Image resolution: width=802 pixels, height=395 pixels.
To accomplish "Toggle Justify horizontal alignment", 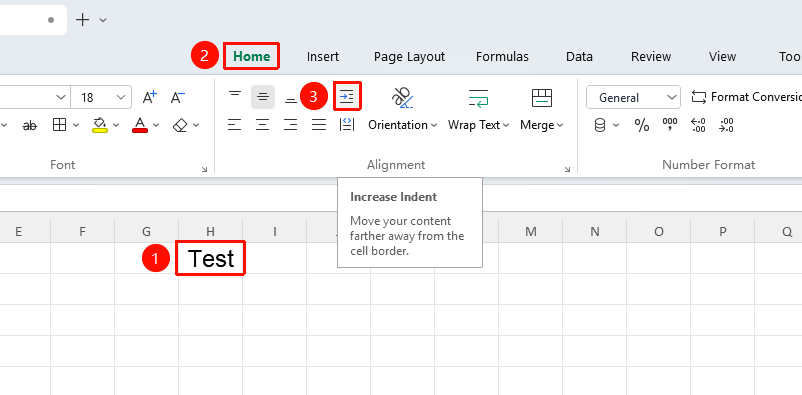I will click(319, 124).
